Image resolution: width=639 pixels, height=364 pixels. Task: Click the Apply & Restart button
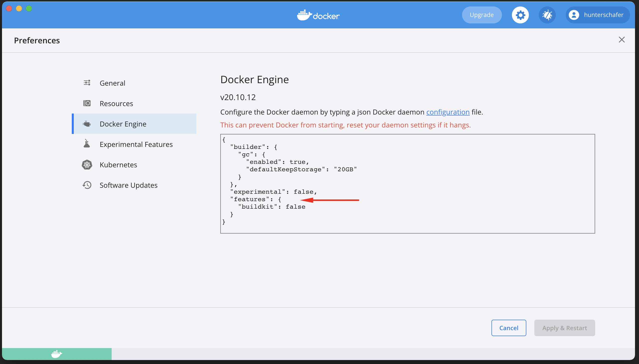click(x=564, y=328)
